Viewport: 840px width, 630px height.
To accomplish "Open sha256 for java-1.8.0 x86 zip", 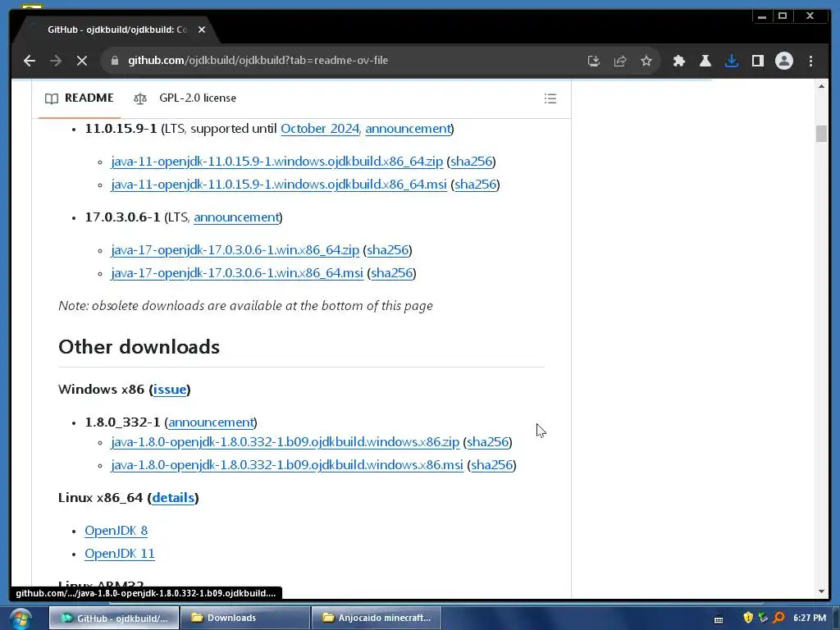I will (x=487, y=442).
